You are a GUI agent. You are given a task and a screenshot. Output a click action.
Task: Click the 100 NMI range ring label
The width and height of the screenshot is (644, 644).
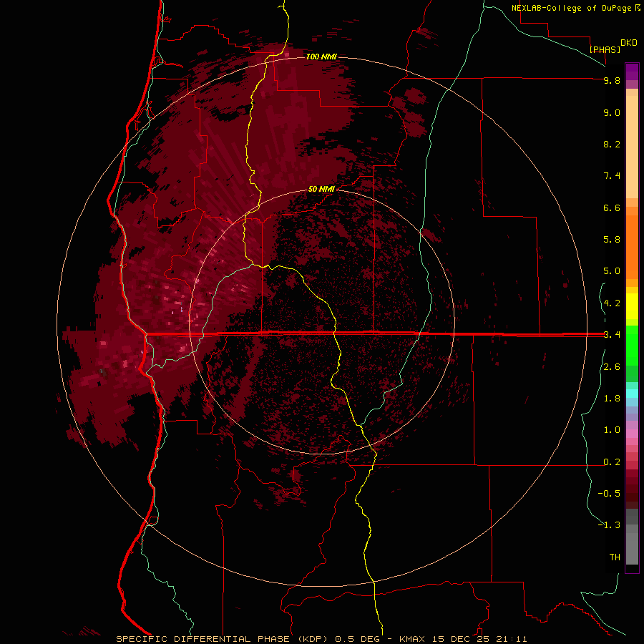(x=321, y=57)
